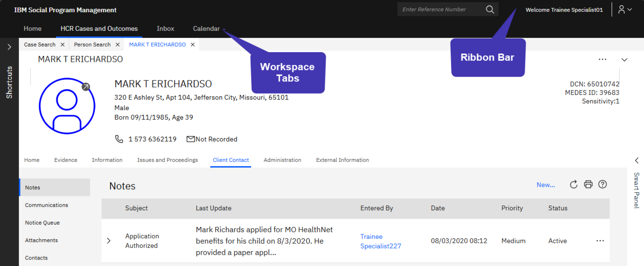The image size is (644, 266).
Task: Expand the Shortcuts side panel chevron
Action: coord(9,47)
